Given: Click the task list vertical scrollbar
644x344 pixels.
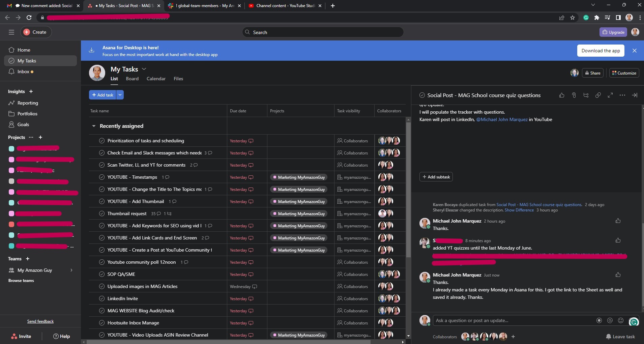Looking at the screenshot, I should (408, 190).
